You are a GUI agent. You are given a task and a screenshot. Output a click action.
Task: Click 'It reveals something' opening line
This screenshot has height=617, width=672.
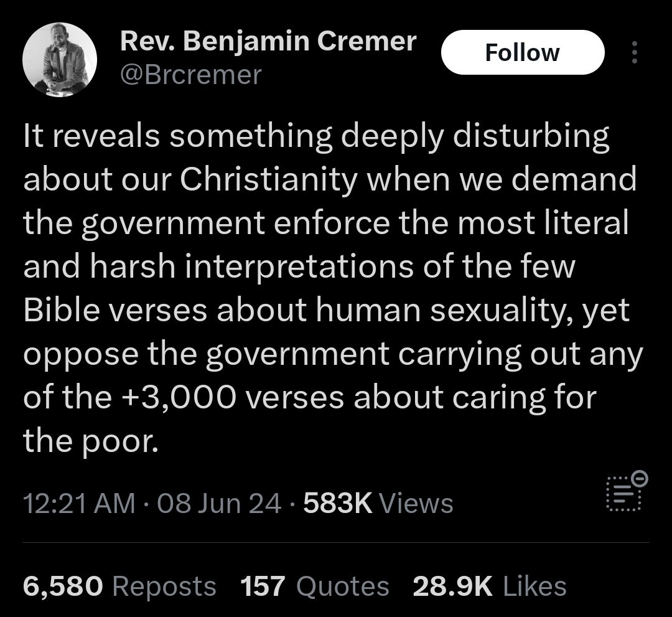click(178, 136)
